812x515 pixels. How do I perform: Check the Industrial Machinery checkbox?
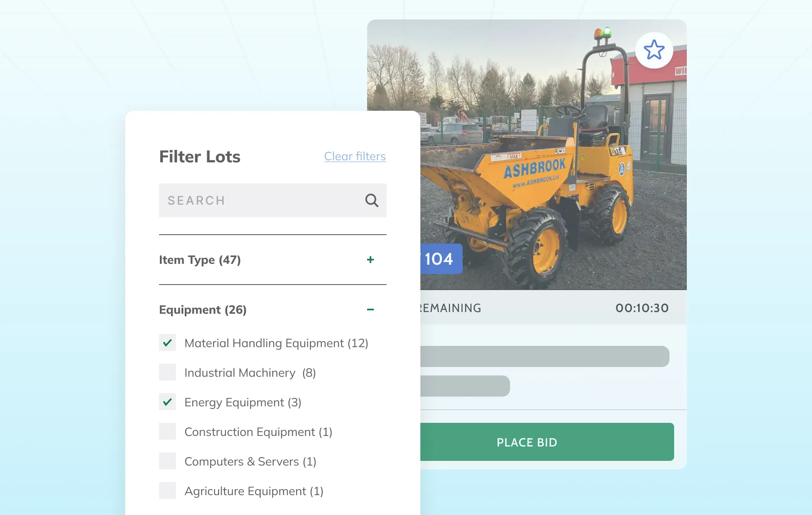pyautogui.click(x=167, y=372)
